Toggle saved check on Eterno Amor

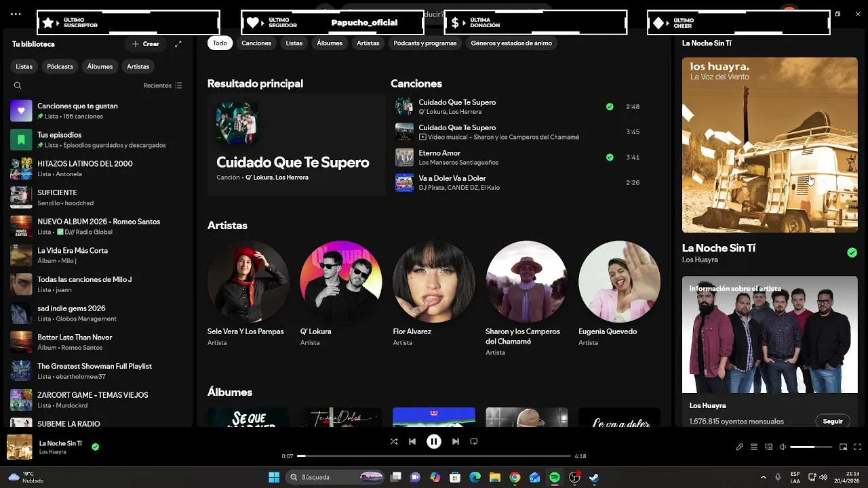pyautogui.click(x=610, y=157)
